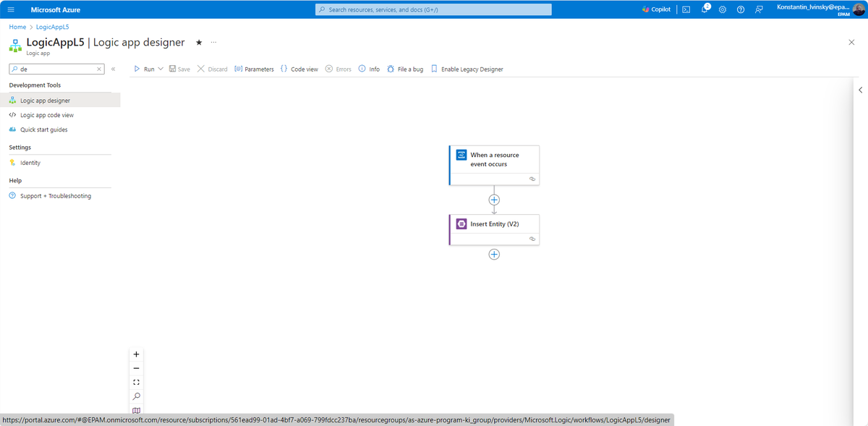Click the Help section header in sidebar

[15, 181]
